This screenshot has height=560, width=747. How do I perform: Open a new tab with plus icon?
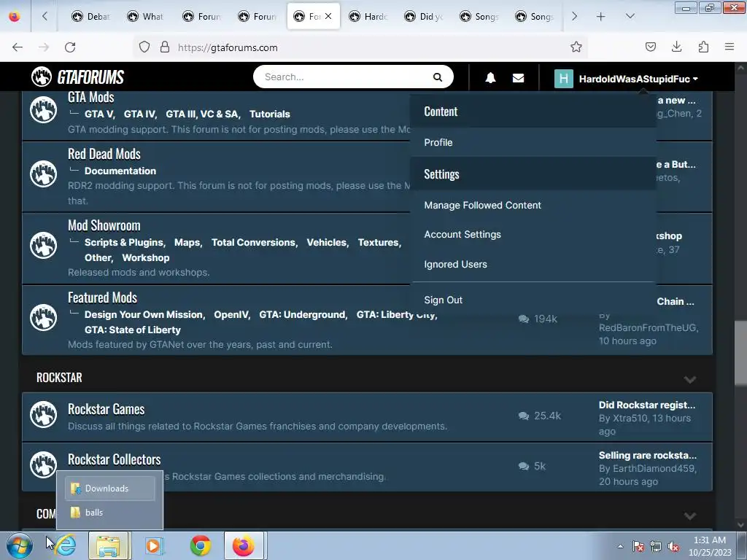pos(601,17)
